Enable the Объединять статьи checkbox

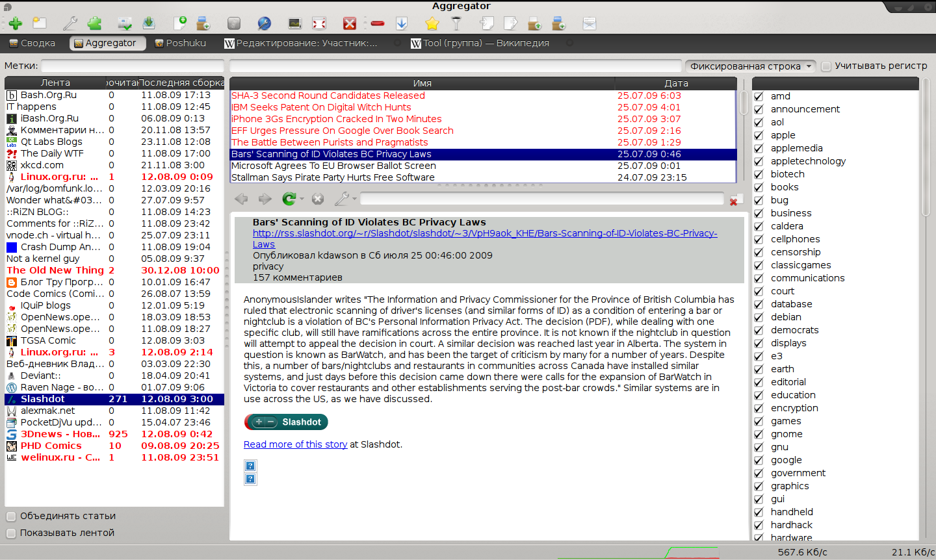[11, 516]
